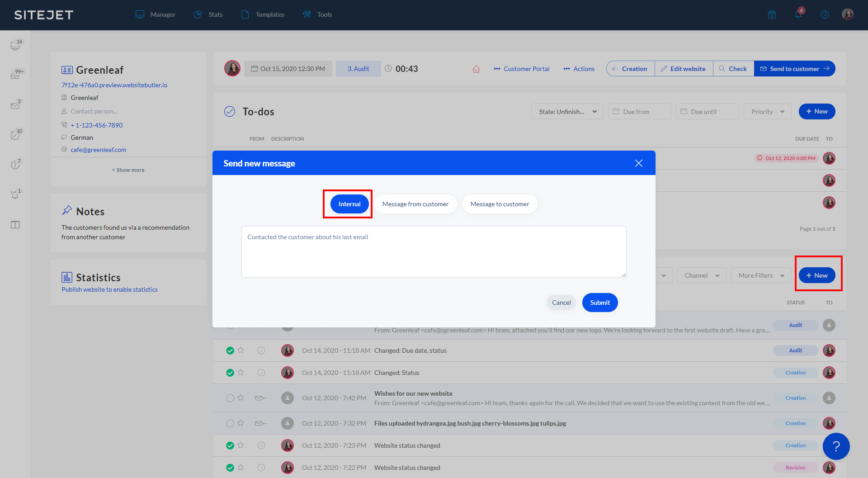Toggle the green checkmark on 'Website status changed'
Viewport: 868px width, 478px height.
(230, 445)
